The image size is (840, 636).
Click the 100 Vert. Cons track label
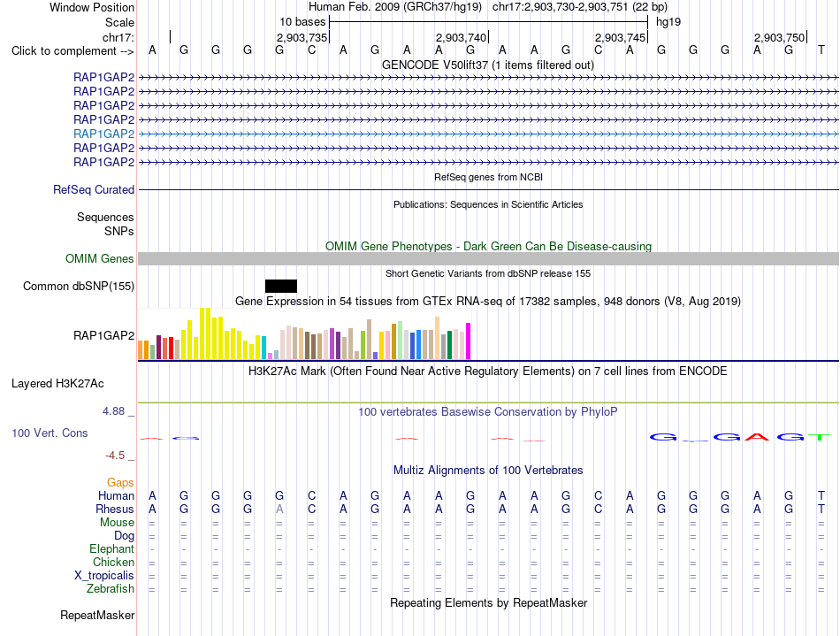pos(50,433)
